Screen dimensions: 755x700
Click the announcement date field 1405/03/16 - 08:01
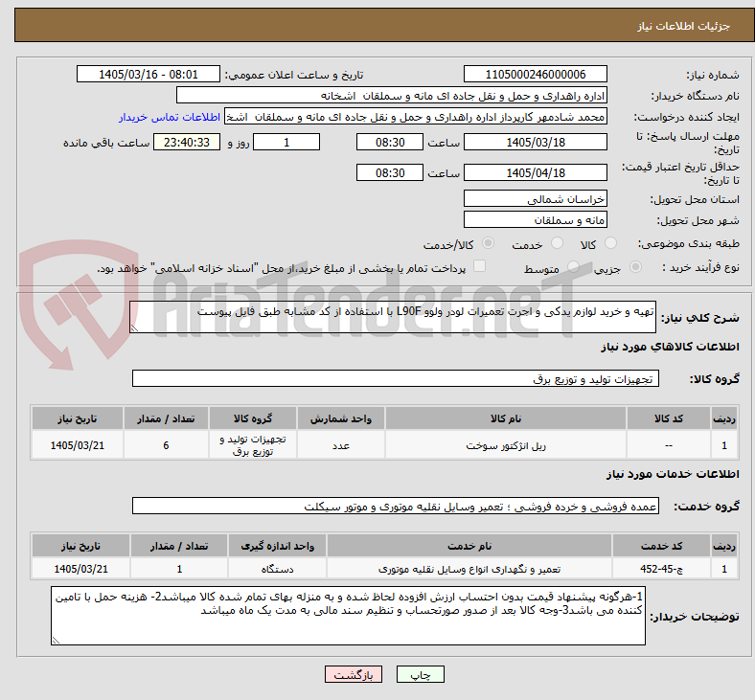149,75
